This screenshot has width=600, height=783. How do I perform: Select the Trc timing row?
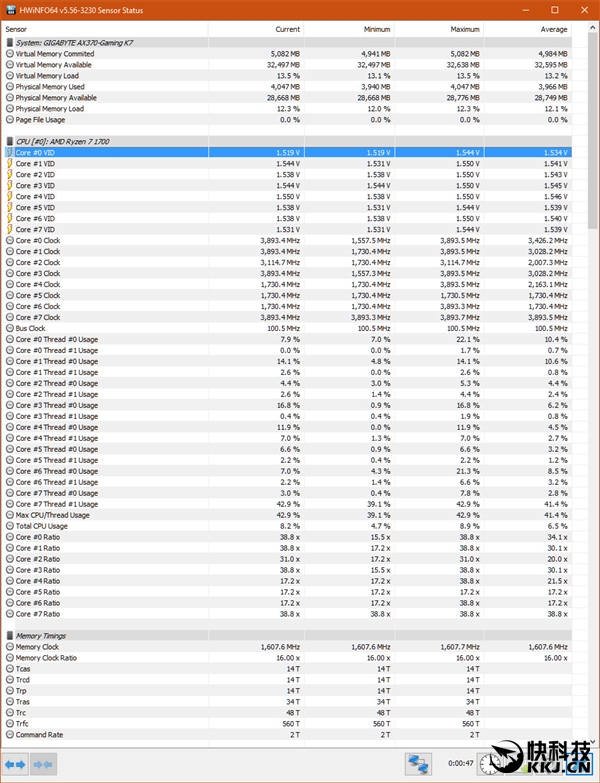click(287, 713)
